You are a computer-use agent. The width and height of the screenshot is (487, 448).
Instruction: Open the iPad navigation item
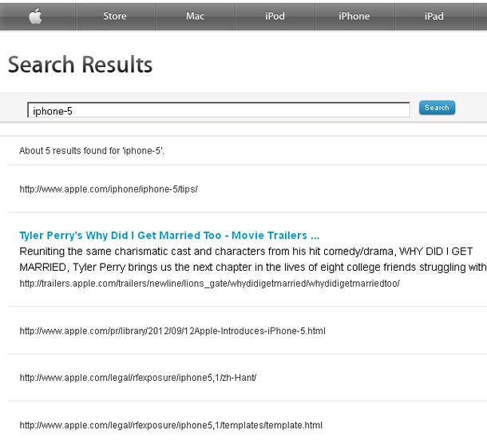coord(434,16)
